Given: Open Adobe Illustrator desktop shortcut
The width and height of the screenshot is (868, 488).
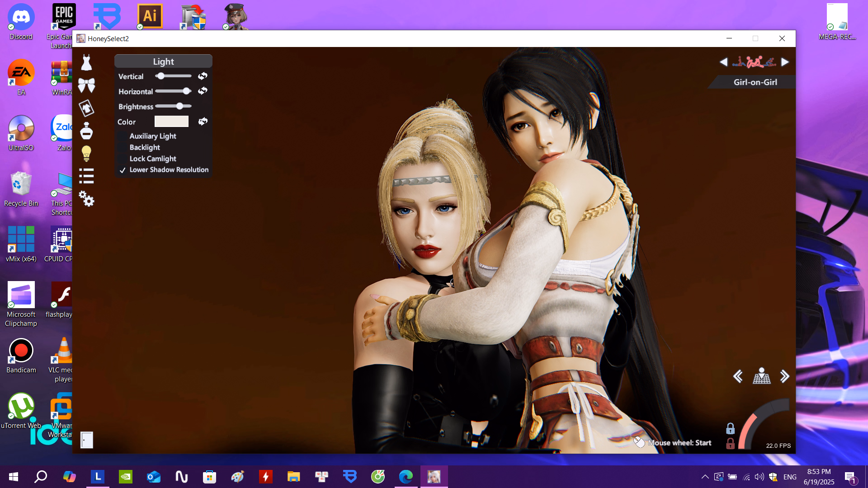Looking at the screenshot, I should pyautogui.click(x=150, y=16).
